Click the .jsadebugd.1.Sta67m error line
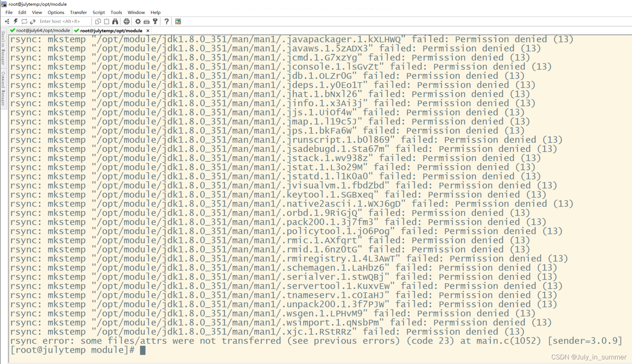The width and height of the screenshot is (632, 364). (284, 149)
